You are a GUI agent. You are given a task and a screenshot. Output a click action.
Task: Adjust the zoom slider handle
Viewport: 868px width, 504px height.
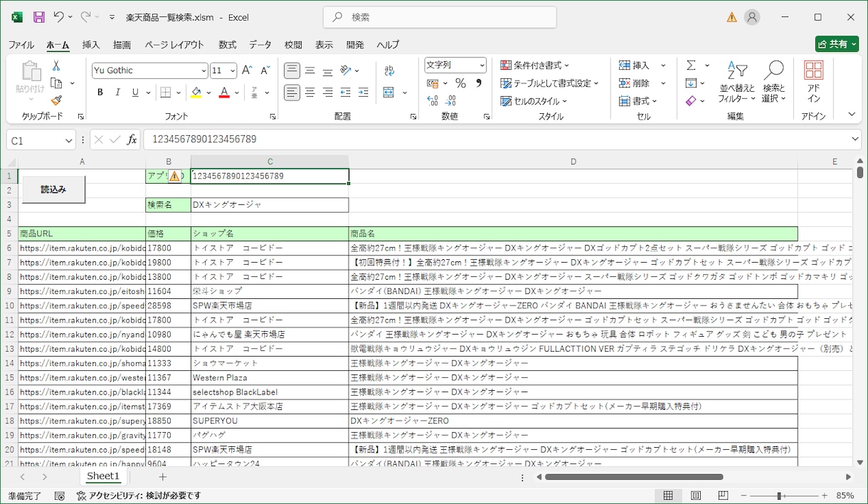[x=779, y=495]
